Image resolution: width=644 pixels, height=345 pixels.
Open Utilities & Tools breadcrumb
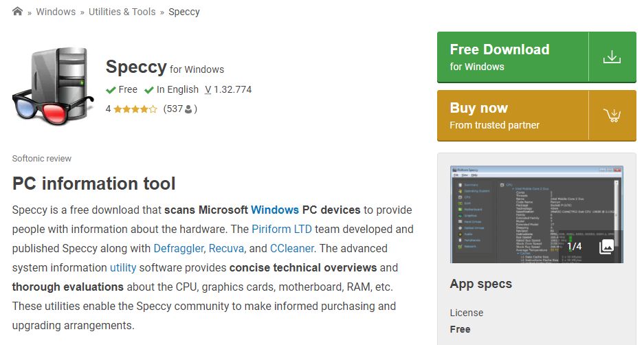pyautogui.click(x=122, y=12)
